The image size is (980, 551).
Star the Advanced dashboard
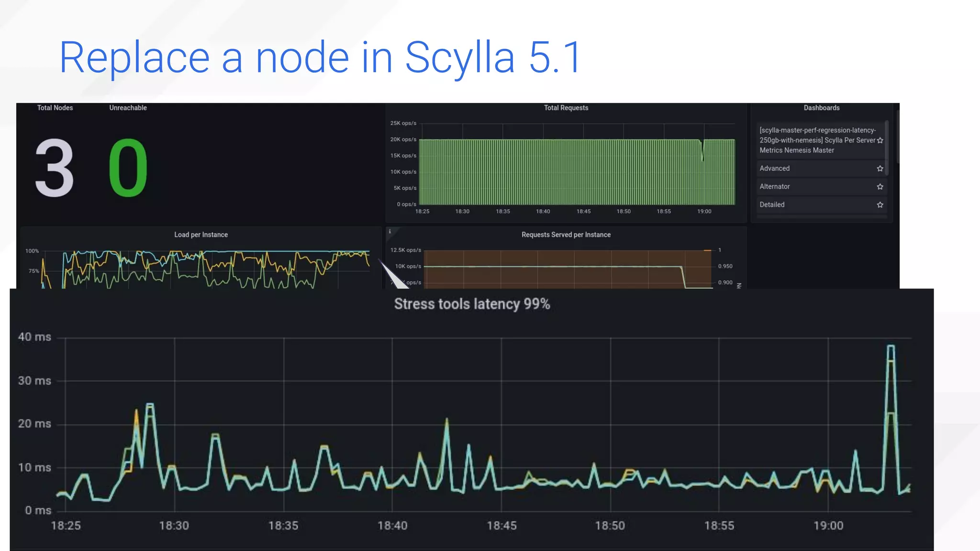click(x=880, y=168)
